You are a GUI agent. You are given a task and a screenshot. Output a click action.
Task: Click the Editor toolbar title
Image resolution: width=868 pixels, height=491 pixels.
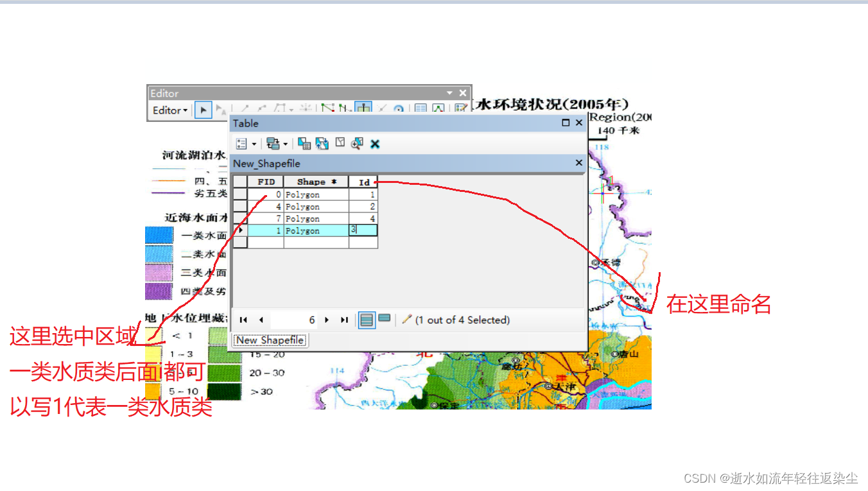[164, 94]
